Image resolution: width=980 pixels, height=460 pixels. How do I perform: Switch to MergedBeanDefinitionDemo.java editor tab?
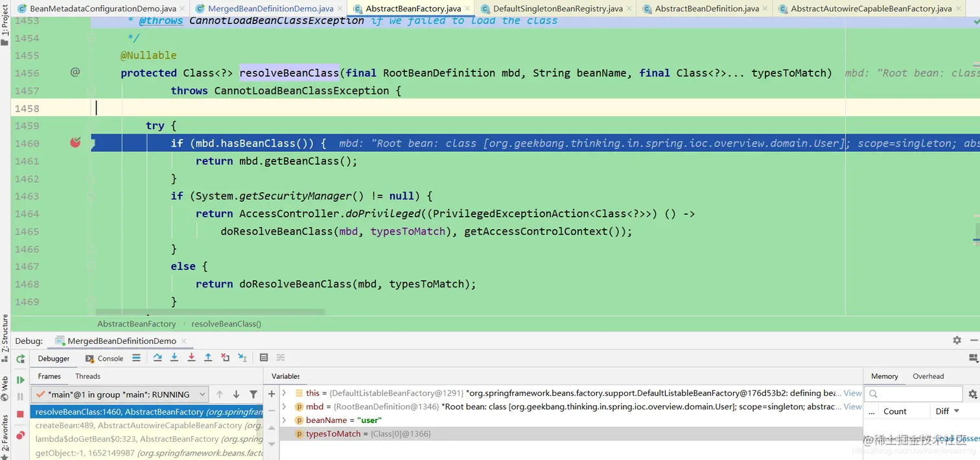coord(271,8)
